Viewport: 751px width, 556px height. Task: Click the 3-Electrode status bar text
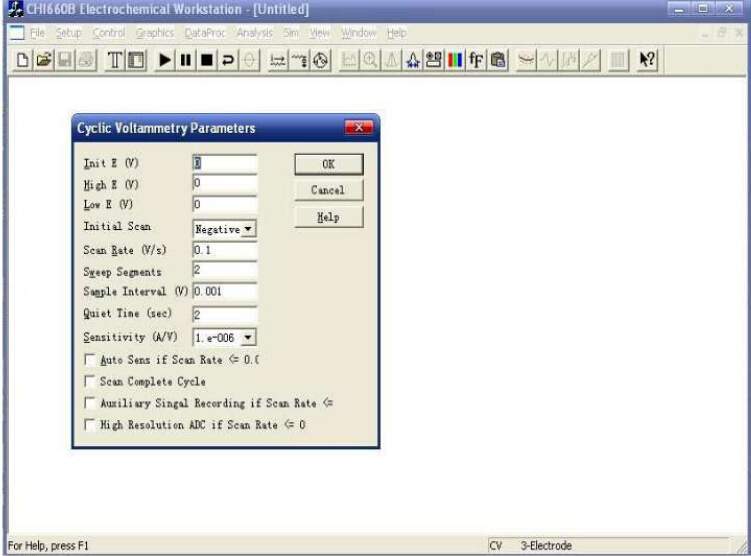[x=546, y=545]
